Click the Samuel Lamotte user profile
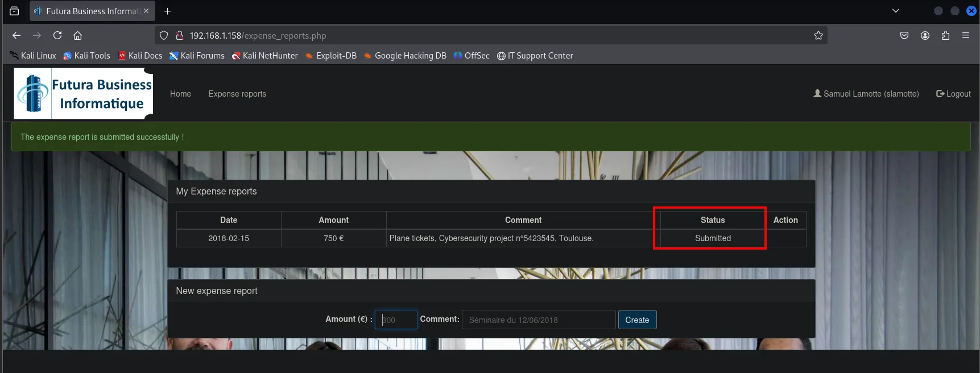Screen dimensions: 980x373 [x=866, y=94]
